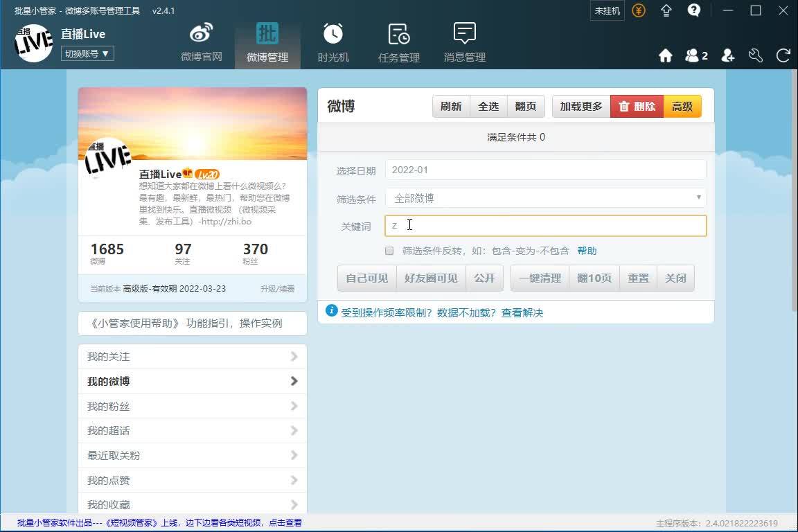Open the wrench settings icon
Viewport: 798px width, 532px height.
756,56
